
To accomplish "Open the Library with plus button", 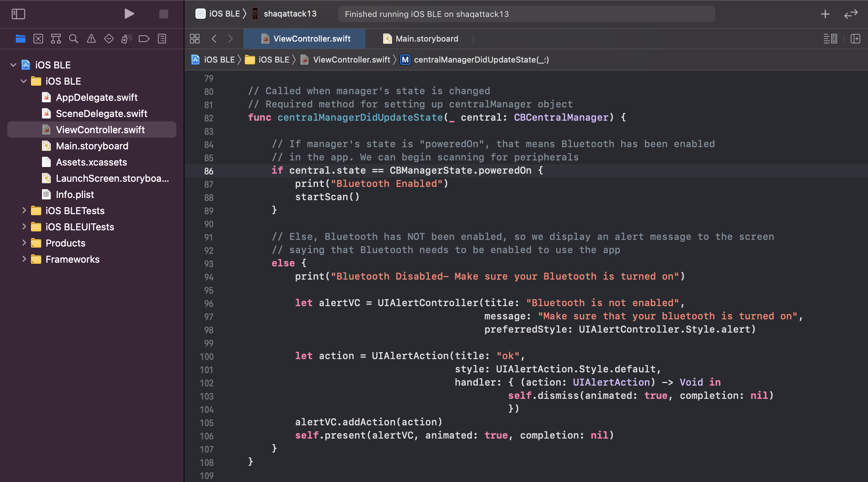I will tap(825, 14).
